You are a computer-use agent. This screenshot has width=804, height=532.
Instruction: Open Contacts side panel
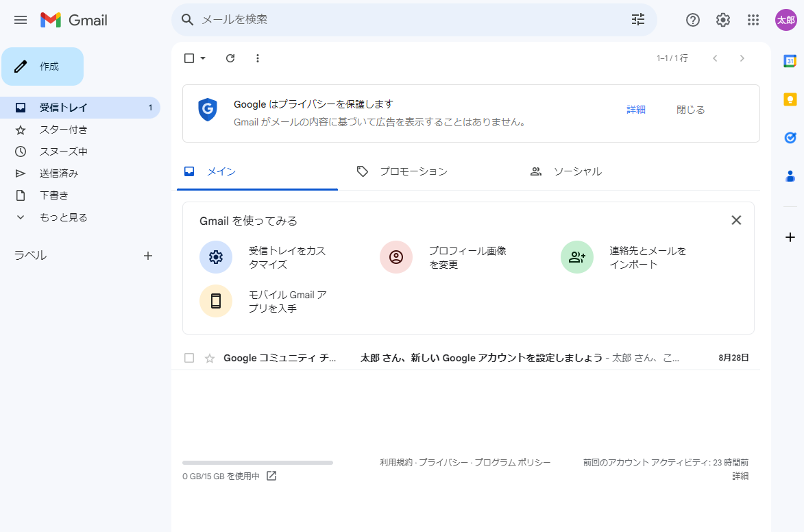point(790,176)
